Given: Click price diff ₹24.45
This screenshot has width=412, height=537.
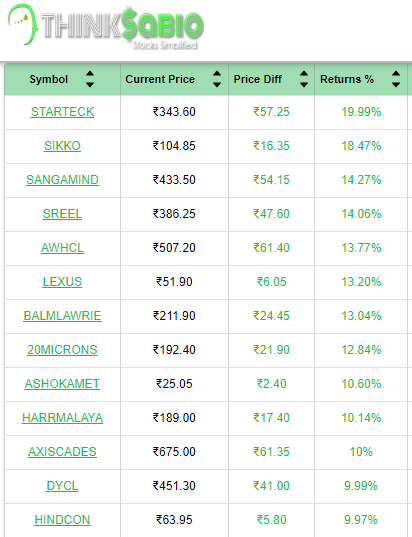Looking at the screenshot, I should [271, 316].
